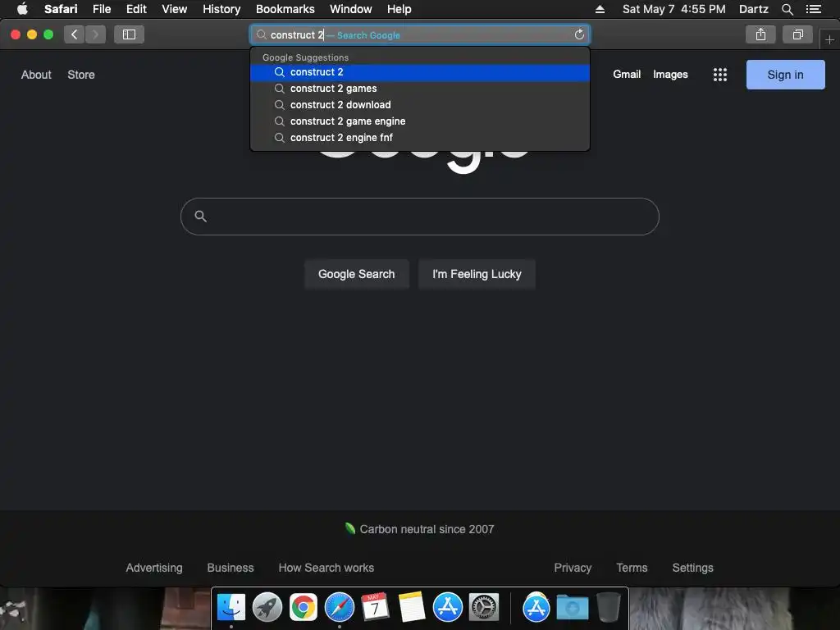Open the File menu

102,9
